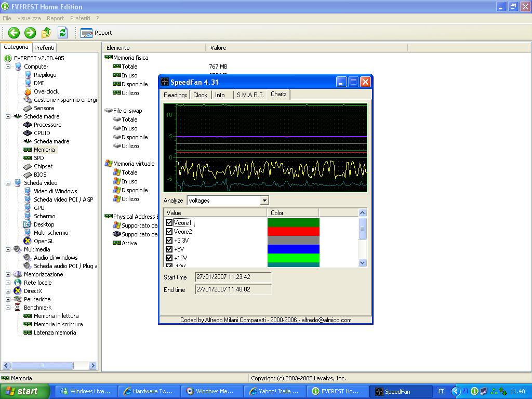532x399 pixels.
Task: Select Memoria in scrittura benchmark
Action: tap(58, 324)
